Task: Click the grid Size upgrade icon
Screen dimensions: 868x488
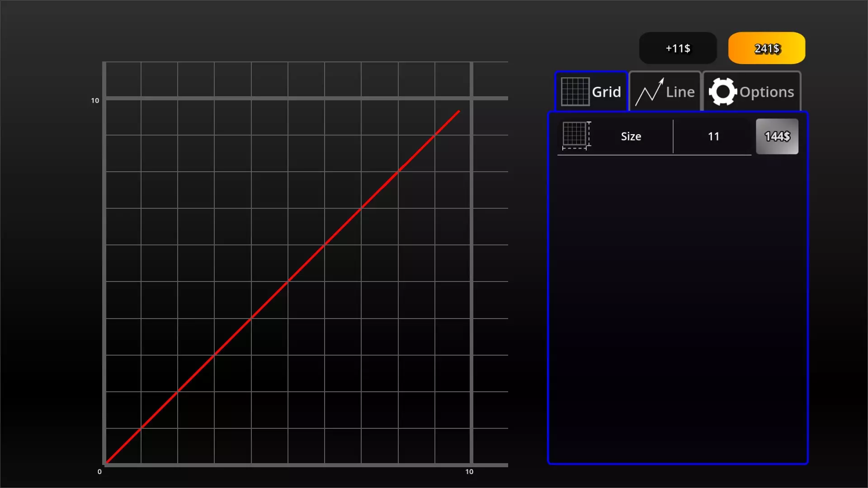Action: pyautogui.click(x=576, y=136)
